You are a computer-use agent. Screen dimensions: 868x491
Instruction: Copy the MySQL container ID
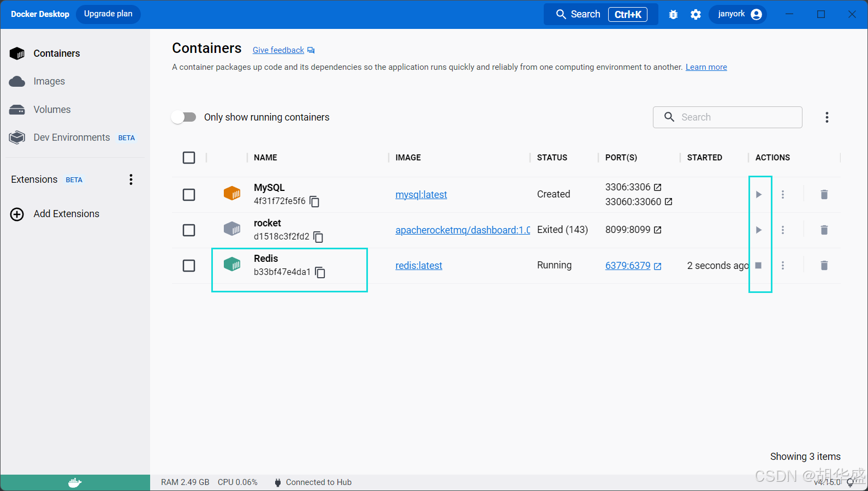[x=314, y=202]
